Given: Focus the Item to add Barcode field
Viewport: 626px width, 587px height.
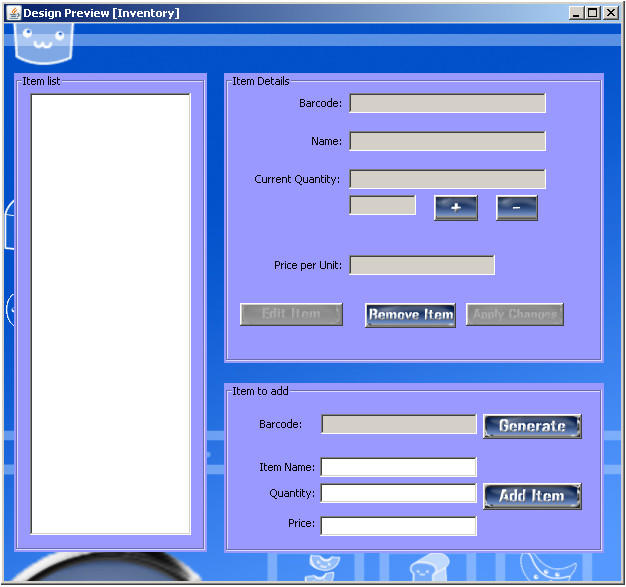Looking at the screenshot, I should [399, 424].
